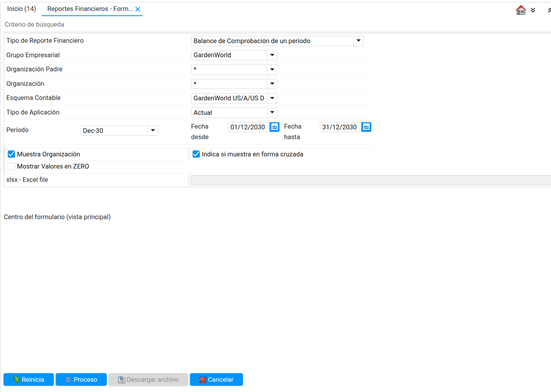Open the Tipo de Aplicación dropdown
The width and height of the screenshot is (551, 392).
pos(272,113)
